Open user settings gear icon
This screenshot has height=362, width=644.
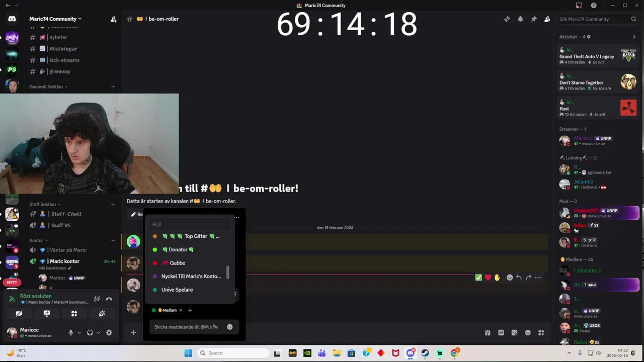109,333
